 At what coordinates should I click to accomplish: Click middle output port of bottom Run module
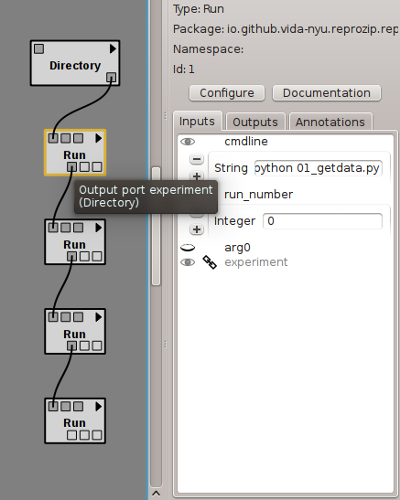point(85,435)
